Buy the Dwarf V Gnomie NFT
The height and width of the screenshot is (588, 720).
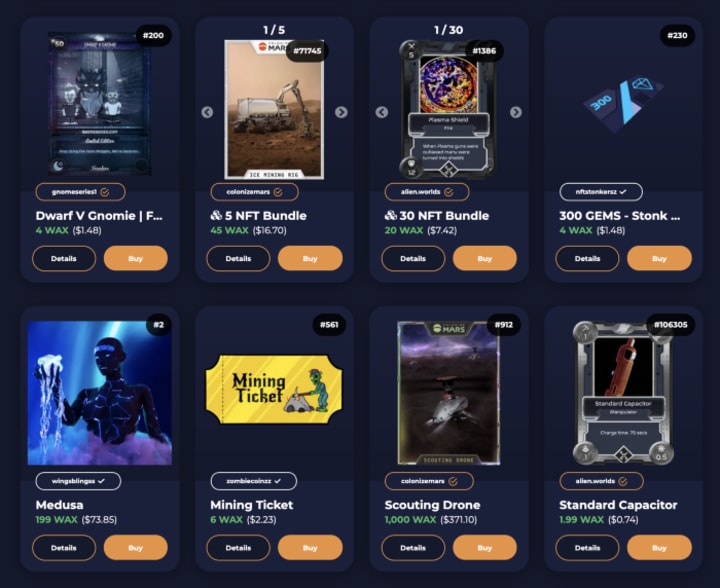click(135, 258)
